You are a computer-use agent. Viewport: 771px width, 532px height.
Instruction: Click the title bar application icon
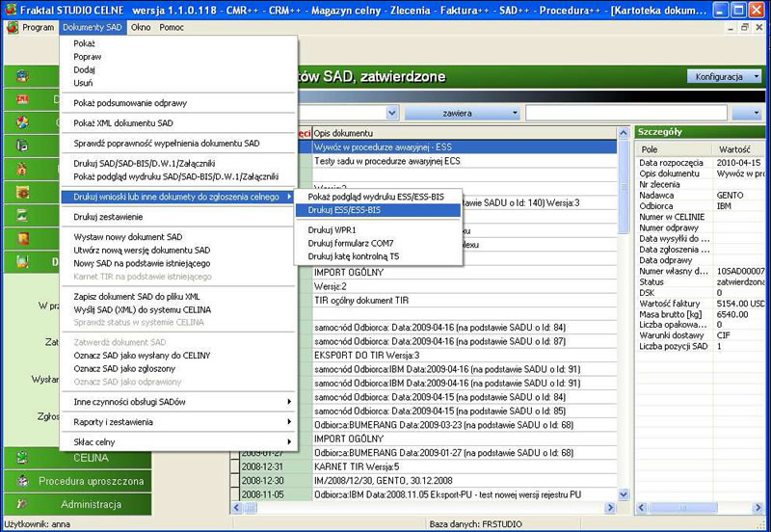coord(10,10)
